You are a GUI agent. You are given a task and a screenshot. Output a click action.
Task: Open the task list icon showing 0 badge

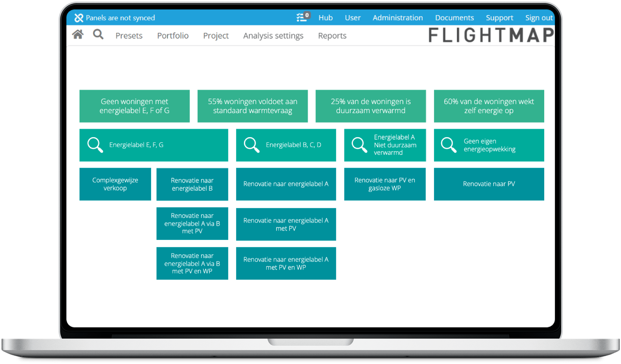click(x=301, y=18)
